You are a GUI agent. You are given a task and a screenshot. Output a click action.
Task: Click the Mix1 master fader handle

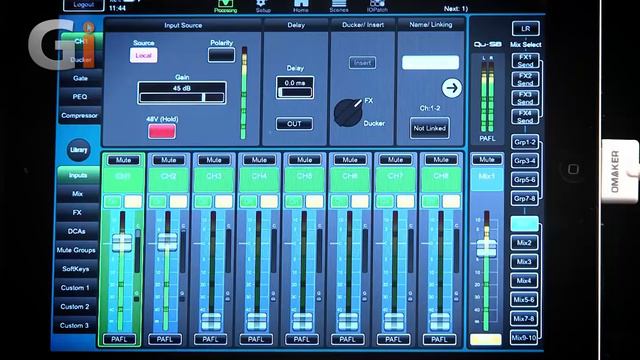487,248
